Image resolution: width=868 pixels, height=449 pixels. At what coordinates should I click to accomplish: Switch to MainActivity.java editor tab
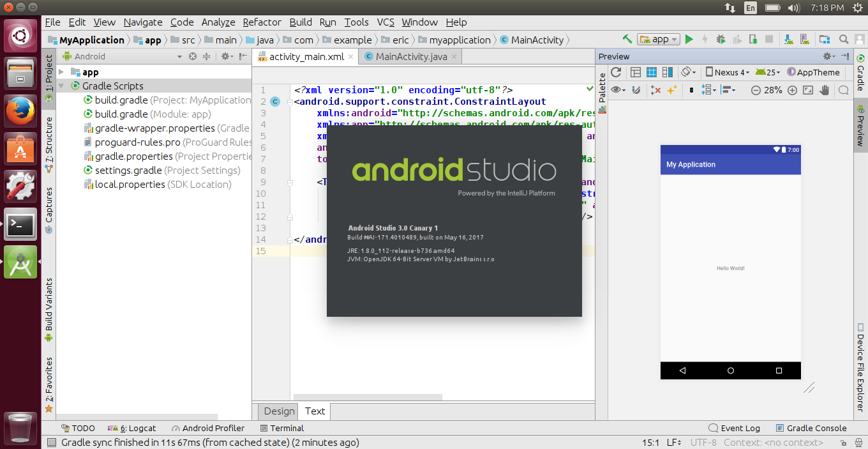tap(410, 56)
